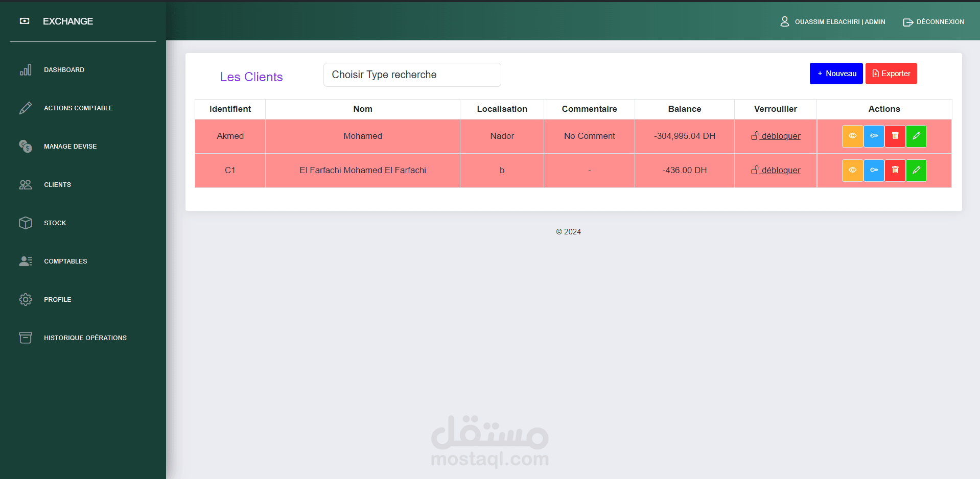Click balance -436.00 DH
980x479 pixels.
[x=684, y=170]
